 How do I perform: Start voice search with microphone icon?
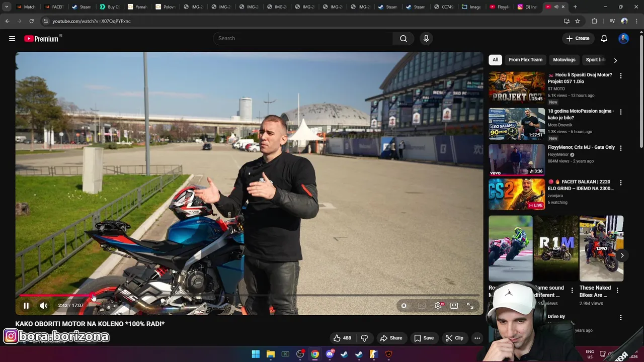coord(426,39)
